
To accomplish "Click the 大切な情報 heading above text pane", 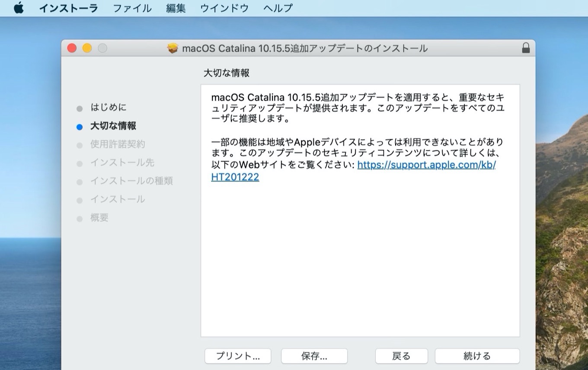I will tap(227, 73).
